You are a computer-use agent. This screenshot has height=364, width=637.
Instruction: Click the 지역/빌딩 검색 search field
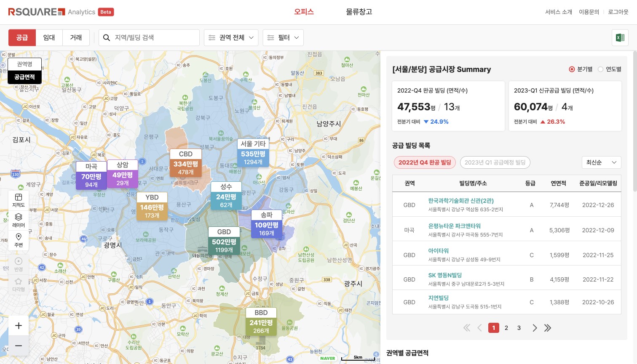coord(154,38)
